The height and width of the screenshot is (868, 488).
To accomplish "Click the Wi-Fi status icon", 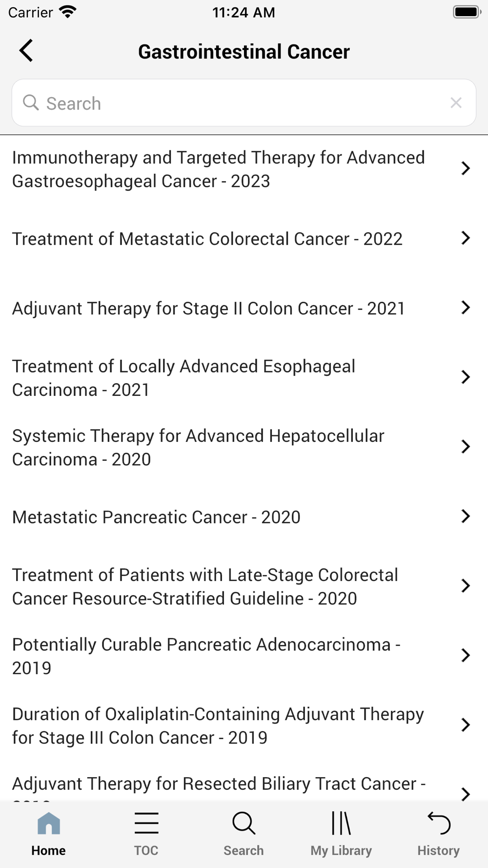I will click(x=68, y=12).
